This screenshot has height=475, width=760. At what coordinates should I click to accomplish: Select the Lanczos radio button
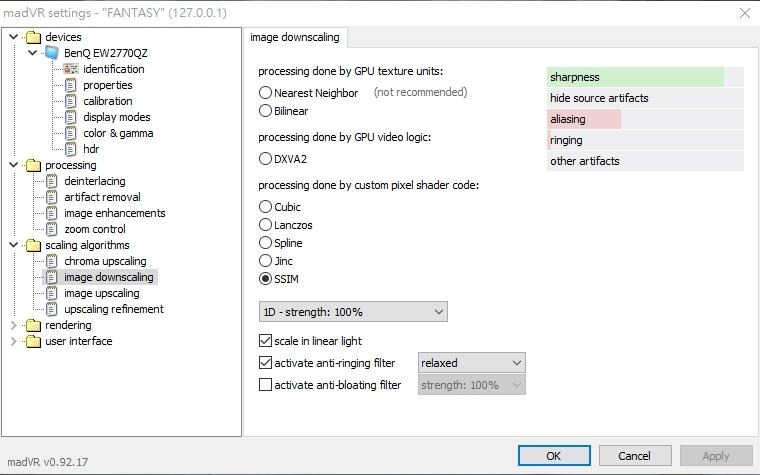(x=265, y=225)
